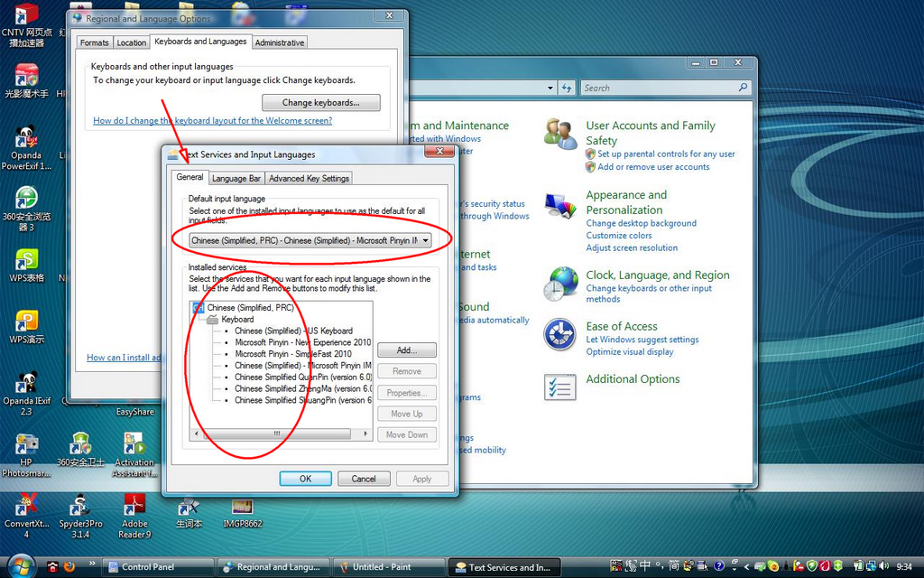Open the 光影魔术手 desktop icon
This screenshot has height=578, width=924.
tap(26, 80)
